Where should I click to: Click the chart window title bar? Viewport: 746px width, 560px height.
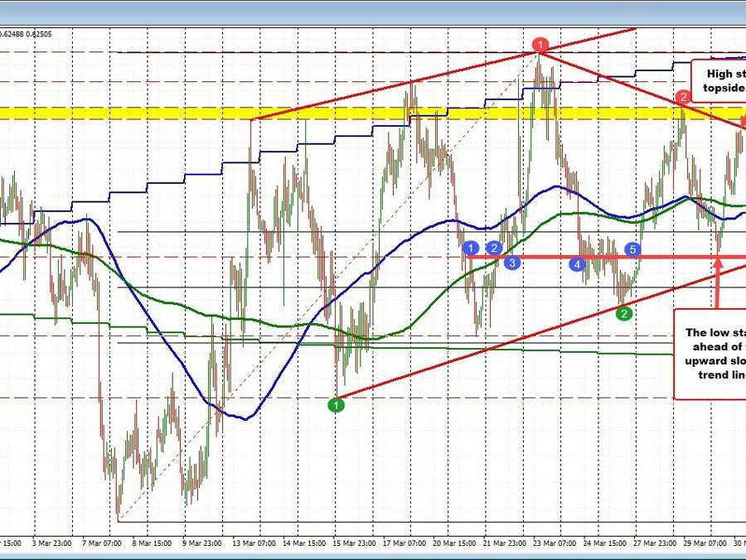coord(373,12)
